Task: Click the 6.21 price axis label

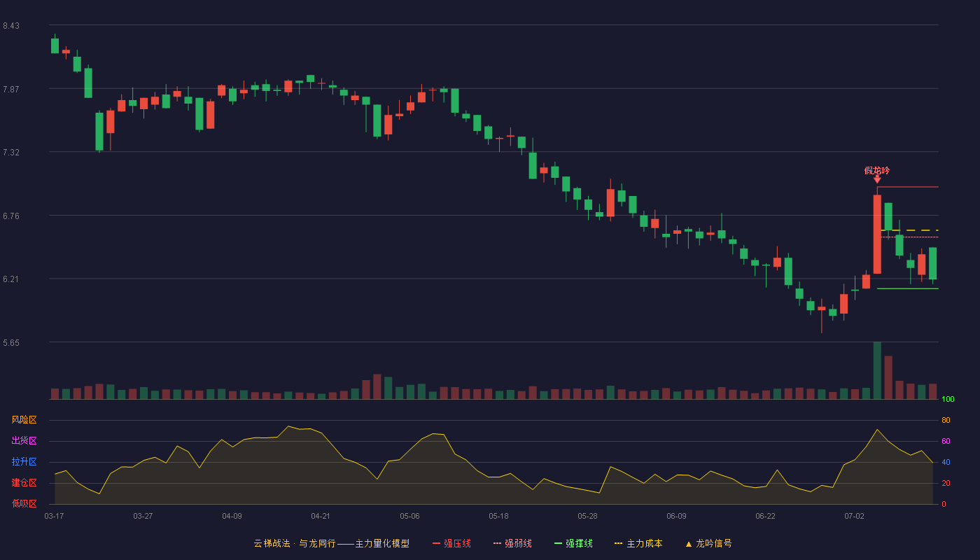Action: pos(11,279)
